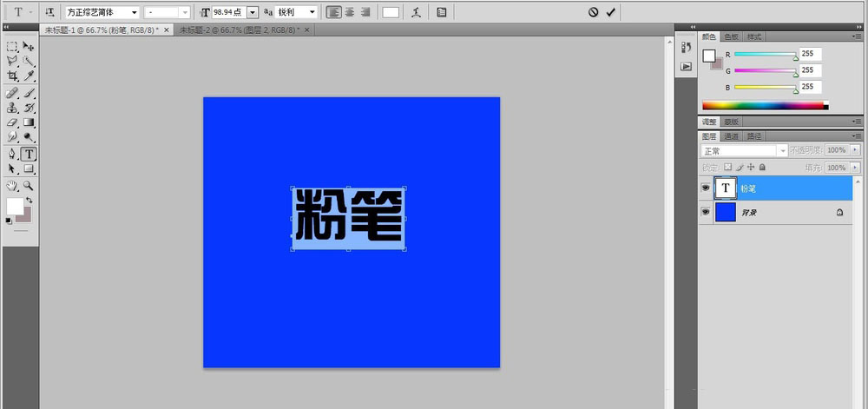Open the Color panel options menu

858,36
